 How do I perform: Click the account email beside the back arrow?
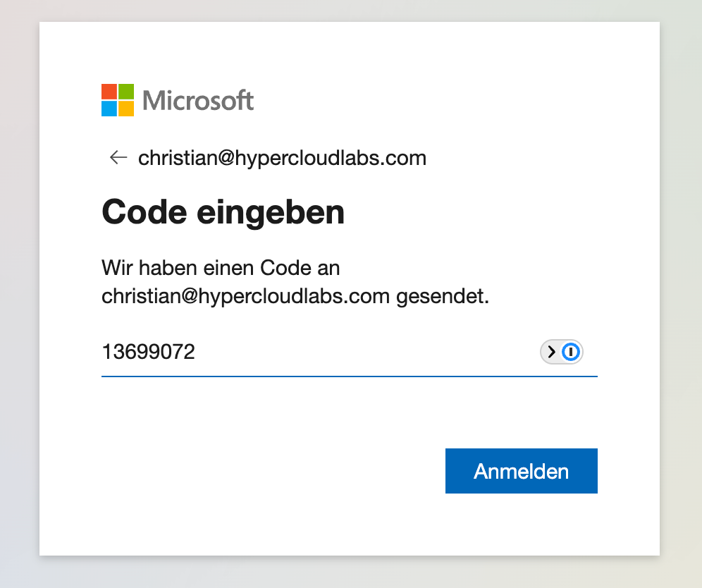(282, 157)
